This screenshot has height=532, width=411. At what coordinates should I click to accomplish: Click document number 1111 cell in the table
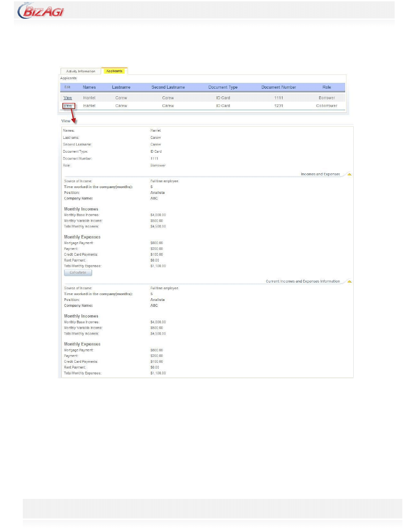pyautogui.click(x=278, y=98)
